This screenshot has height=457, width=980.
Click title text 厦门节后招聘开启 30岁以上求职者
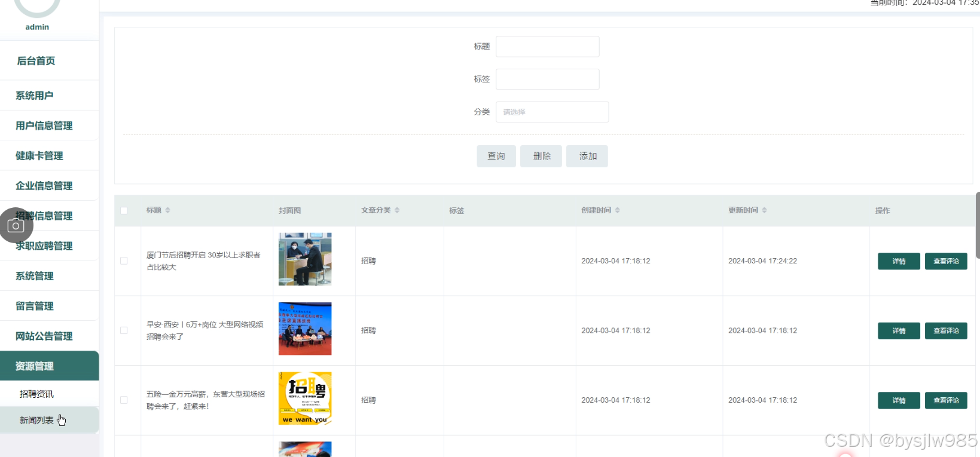click(203, 261)
